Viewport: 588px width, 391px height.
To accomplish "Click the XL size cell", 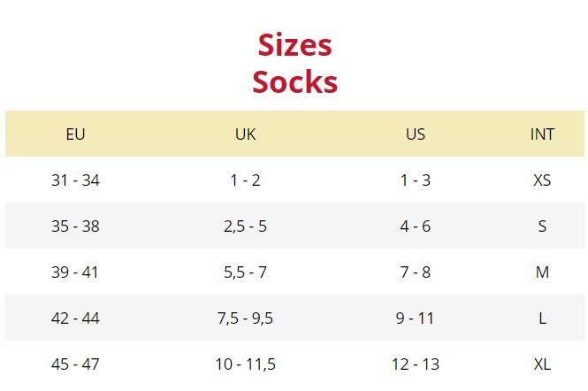I will click(x=542, y=364).
